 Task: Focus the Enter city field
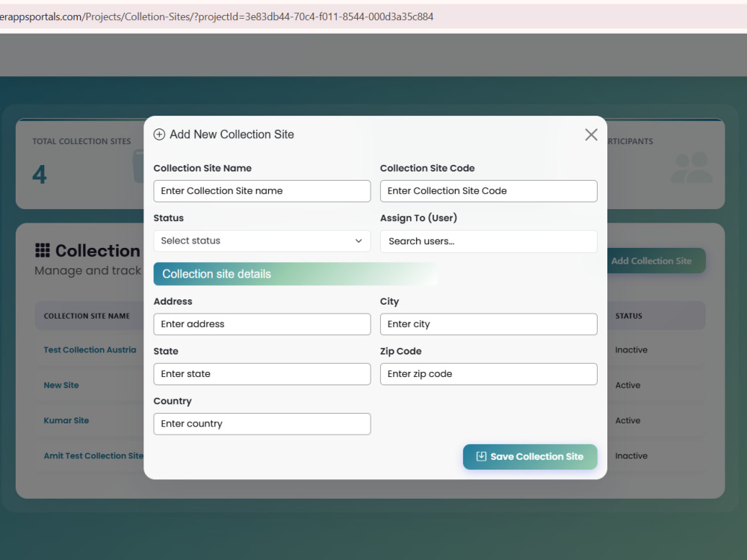489,324
